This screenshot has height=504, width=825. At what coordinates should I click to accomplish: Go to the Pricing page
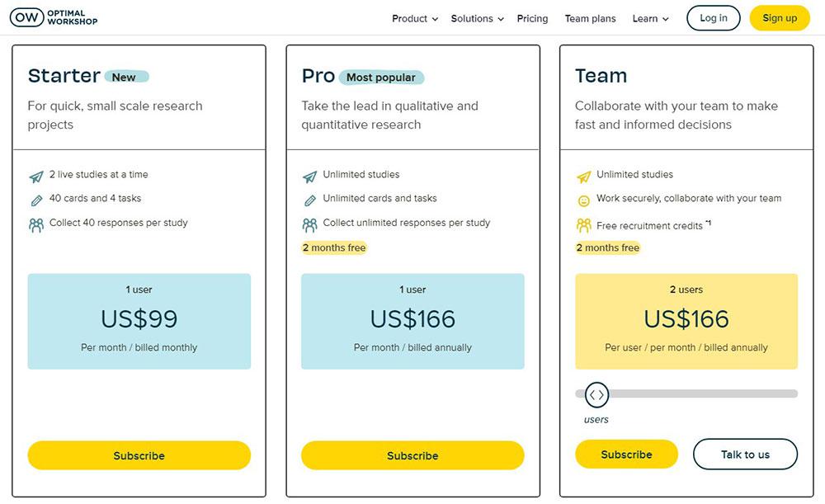pyautogui.click(x=532, y=18)
